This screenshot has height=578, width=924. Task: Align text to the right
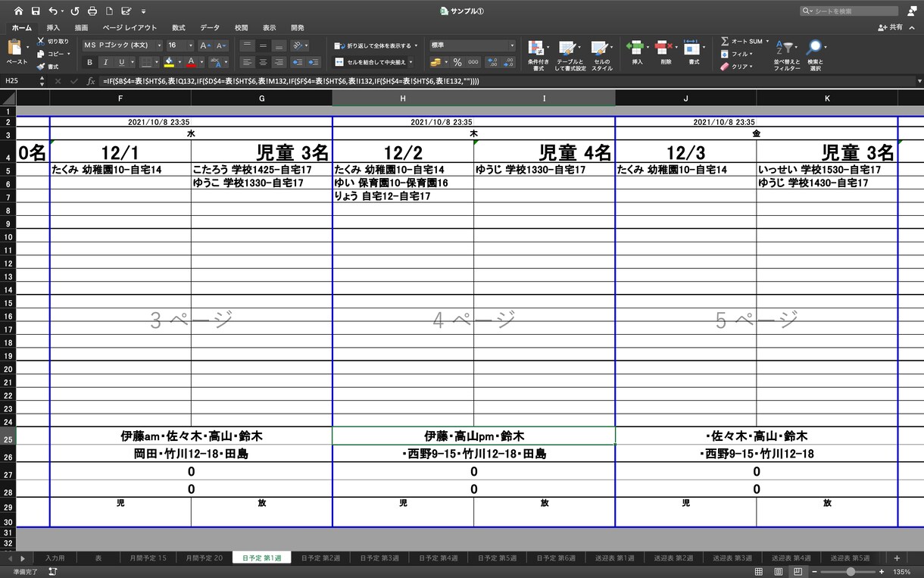[279, 62]
